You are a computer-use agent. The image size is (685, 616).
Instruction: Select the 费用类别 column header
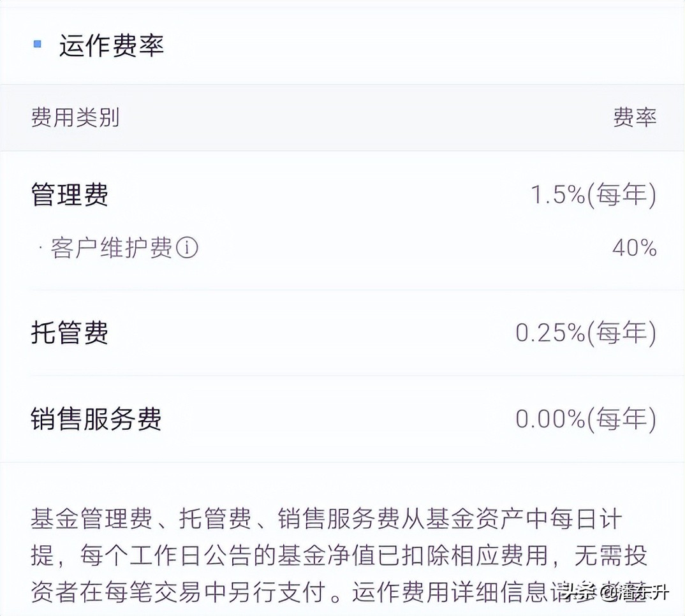pyautogui.click(x=74, y=119)
